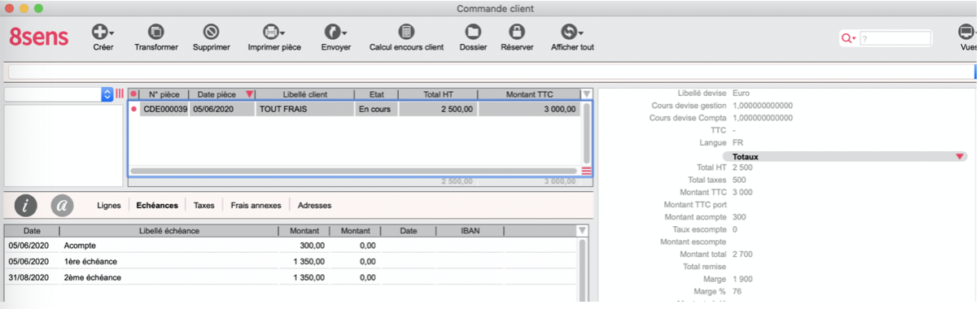Click the 05/06/2020 date pièce cell
The width and height of the screenshot is (980, 309).
pos(222,109)
